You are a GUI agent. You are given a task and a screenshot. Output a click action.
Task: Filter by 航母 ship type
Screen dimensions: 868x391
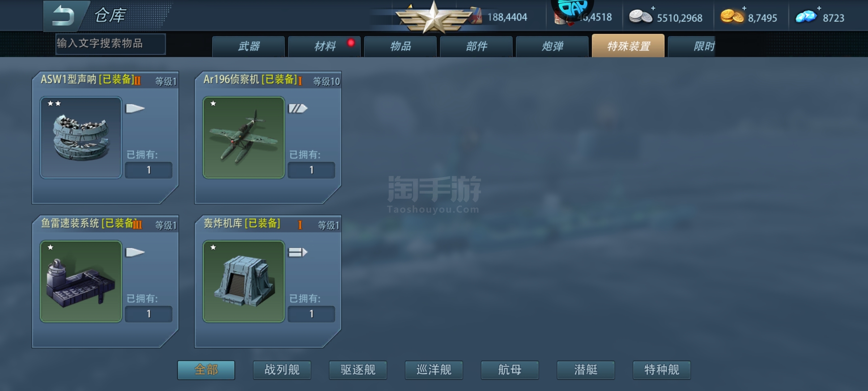(x=510, y=370)
